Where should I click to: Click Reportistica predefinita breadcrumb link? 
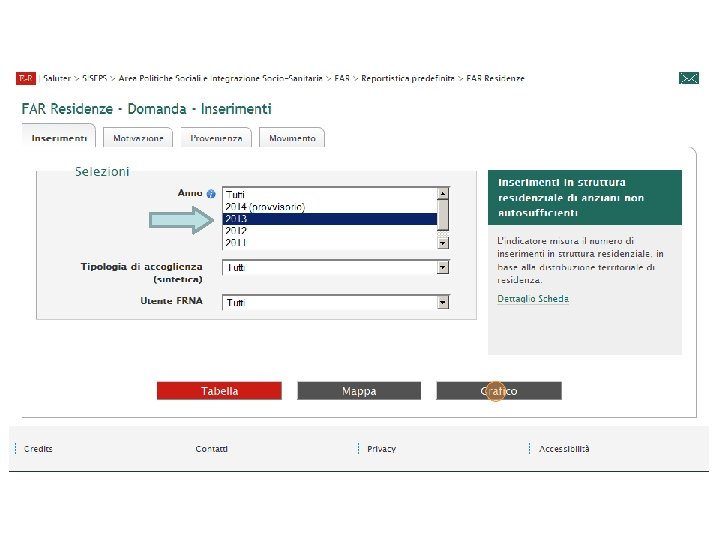click(x=408, y=79)
